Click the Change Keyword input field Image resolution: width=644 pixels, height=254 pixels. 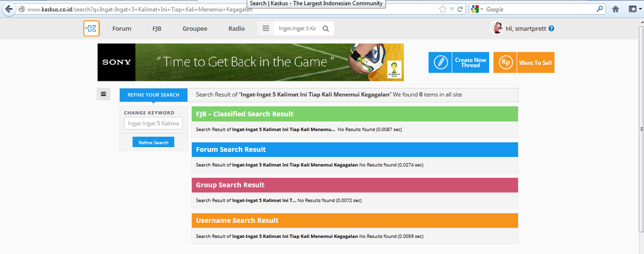coord(153,123)
